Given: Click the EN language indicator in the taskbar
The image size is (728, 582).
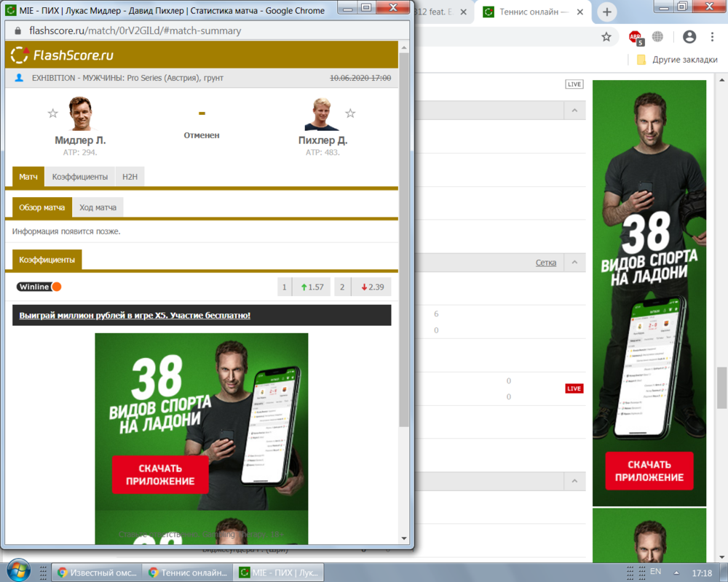Looking at the screenshot, I should tap(656, 571).
